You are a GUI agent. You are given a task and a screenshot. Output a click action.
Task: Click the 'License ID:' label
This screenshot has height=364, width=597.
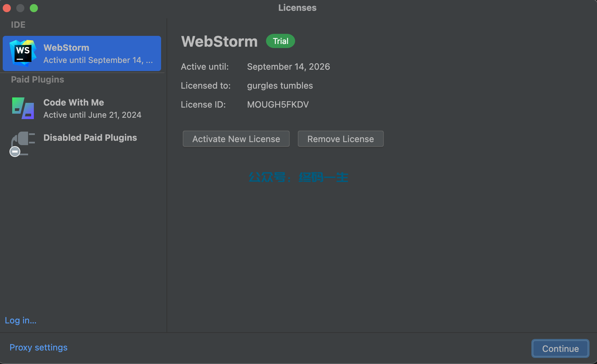point(203,105)
